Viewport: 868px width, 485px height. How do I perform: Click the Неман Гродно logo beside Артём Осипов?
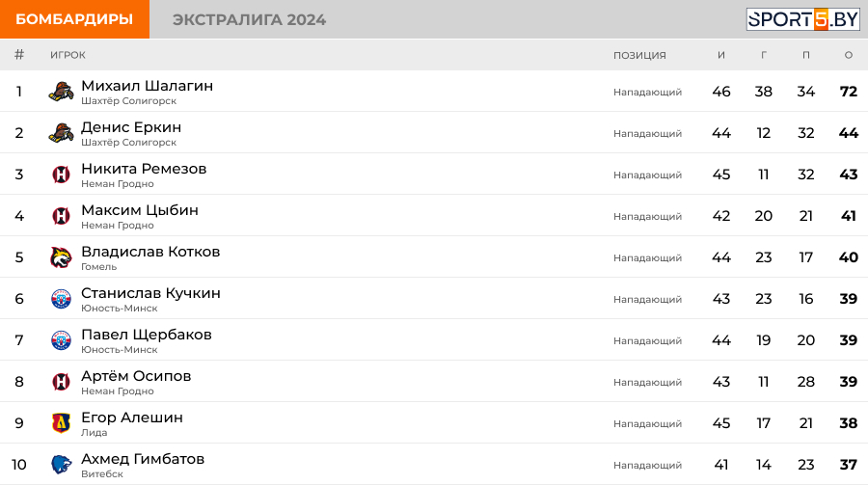61,382
